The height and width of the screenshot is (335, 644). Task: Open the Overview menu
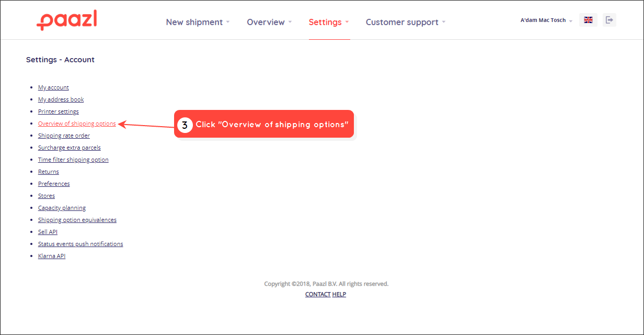click(269, 22)
